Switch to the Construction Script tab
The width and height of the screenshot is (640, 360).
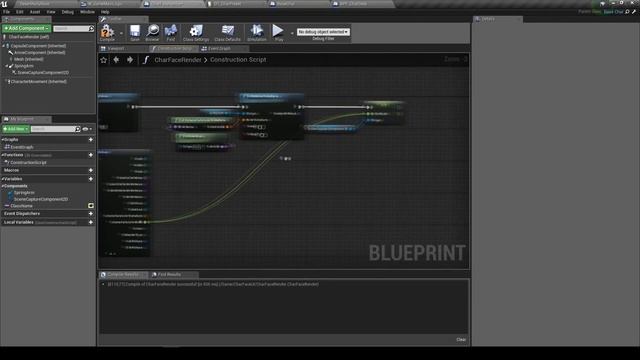(175, 49)
